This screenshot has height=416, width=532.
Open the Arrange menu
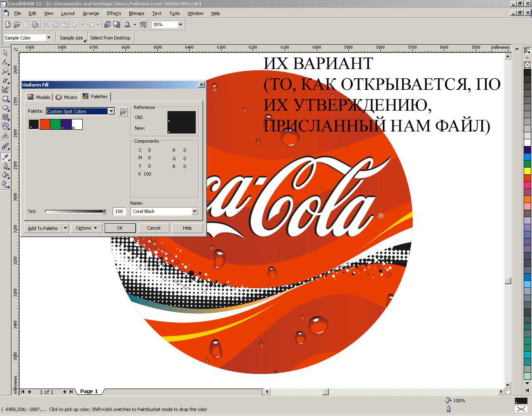tap(91, 13)
